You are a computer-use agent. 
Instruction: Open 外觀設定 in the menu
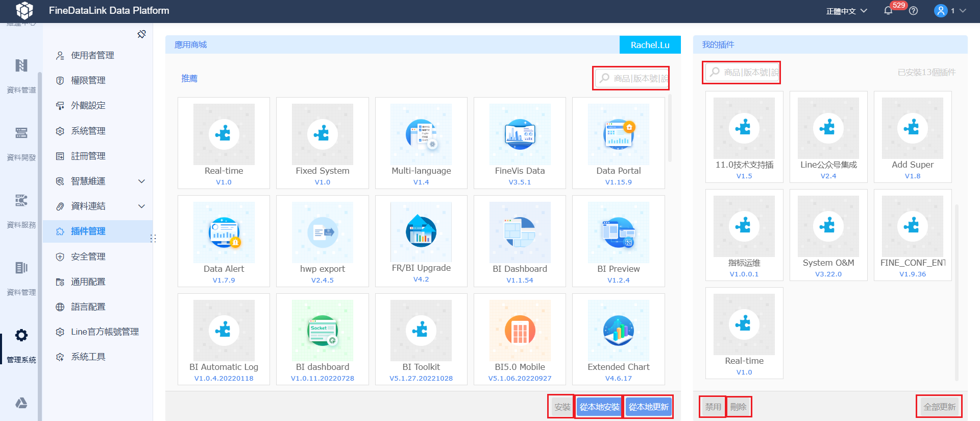coord(97,105)
